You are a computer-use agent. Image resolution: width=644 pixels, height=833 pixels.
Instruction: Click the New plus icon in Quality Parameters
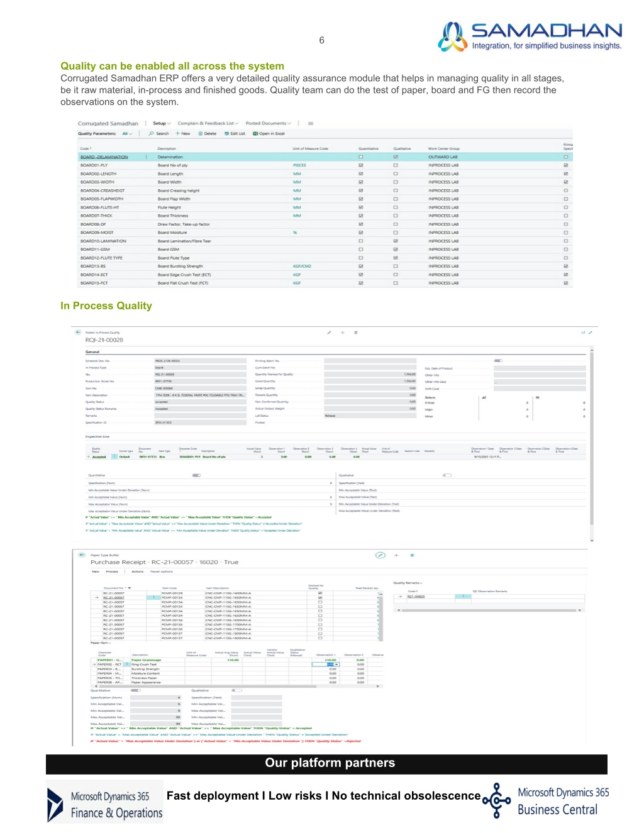click(178, 133)
